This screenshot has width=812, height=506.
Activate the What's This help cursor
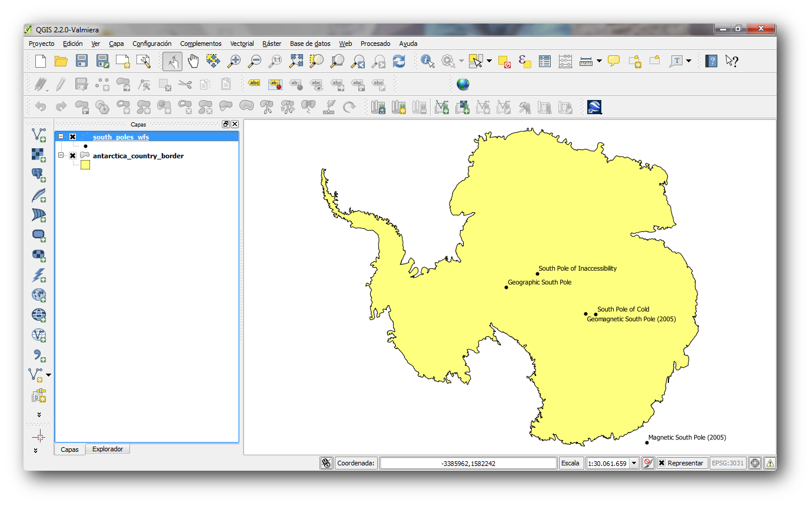[731, 61]
